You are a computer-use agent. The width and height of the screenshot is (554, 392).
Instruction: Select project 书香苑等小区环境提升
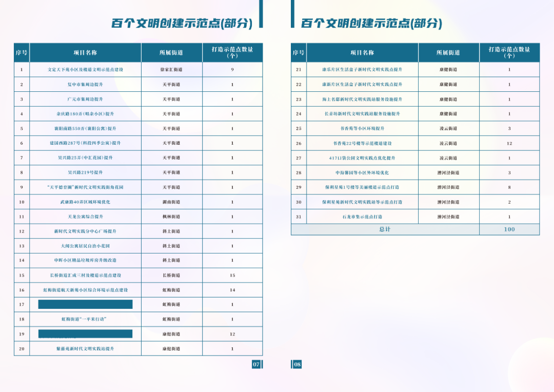[x=362, y=129]
